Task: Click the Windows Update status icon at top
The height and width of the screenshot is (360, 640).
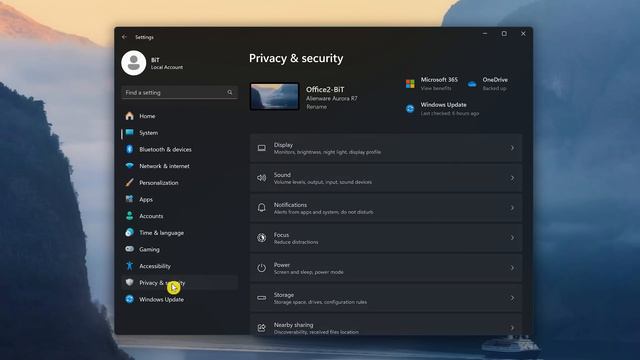Action: coord(410,109)
